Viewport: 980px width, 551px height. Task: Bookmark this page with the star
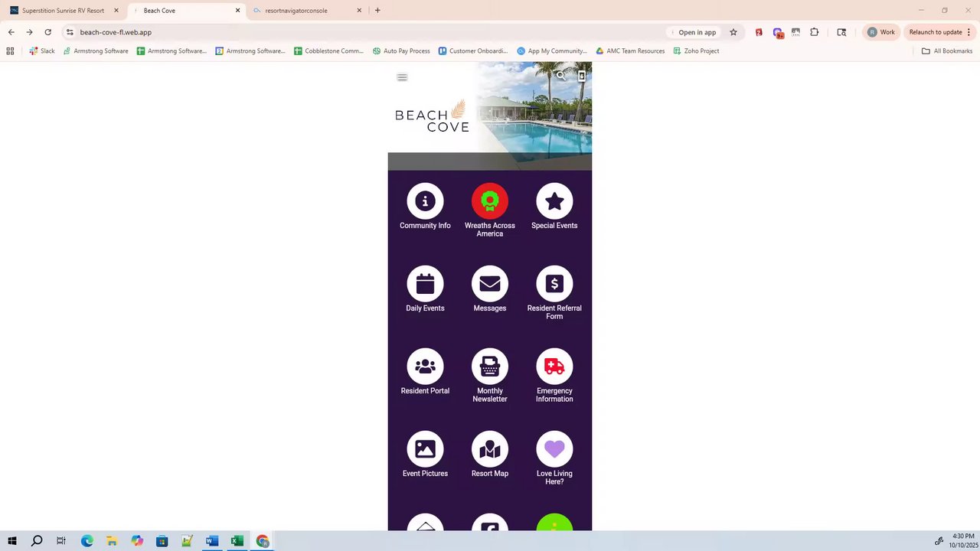[733, 32]
